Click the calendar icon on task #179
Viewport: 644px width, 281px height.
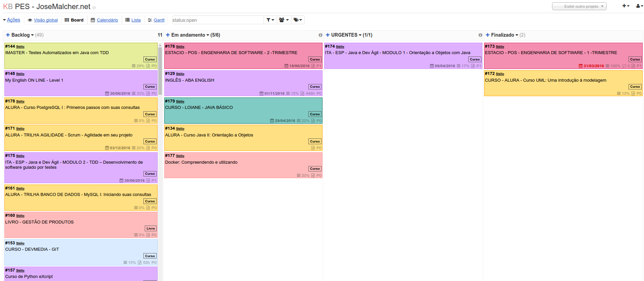click(x=272, y=121)
